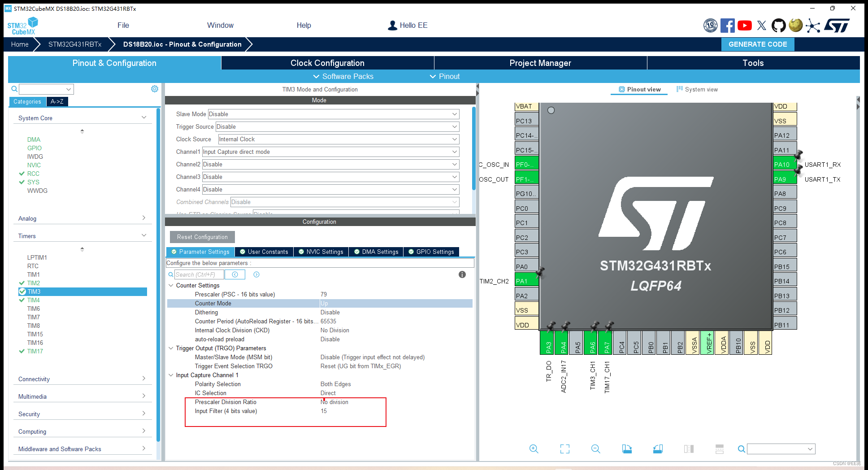Go to Home breadcrumb
The width and height of the screenshot is (868, 470).
point(20,44)
